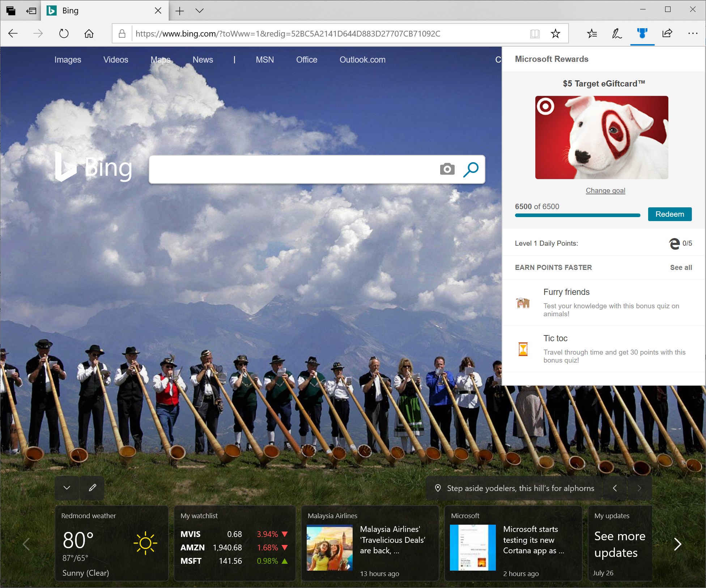
Task: Open the tab preview dropdown arrow
Action: 199,10
